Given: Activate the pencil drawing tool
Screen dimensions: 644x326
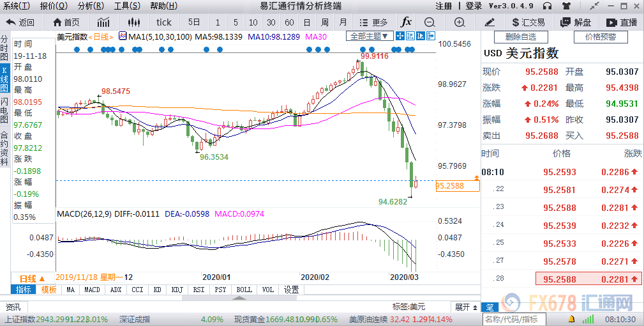Looking at the screenshot, I should pos(489,22).
